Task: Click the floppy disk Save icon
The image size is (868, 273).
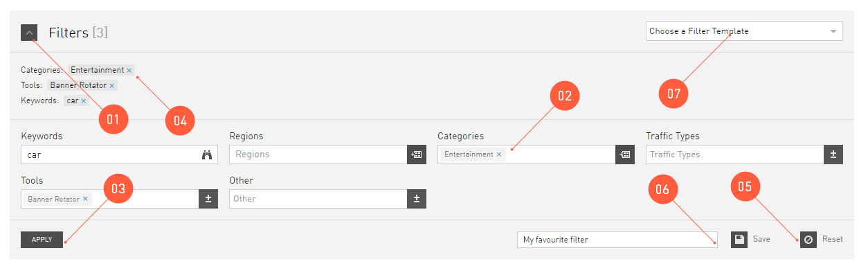Action: click(x=739, y=240)
